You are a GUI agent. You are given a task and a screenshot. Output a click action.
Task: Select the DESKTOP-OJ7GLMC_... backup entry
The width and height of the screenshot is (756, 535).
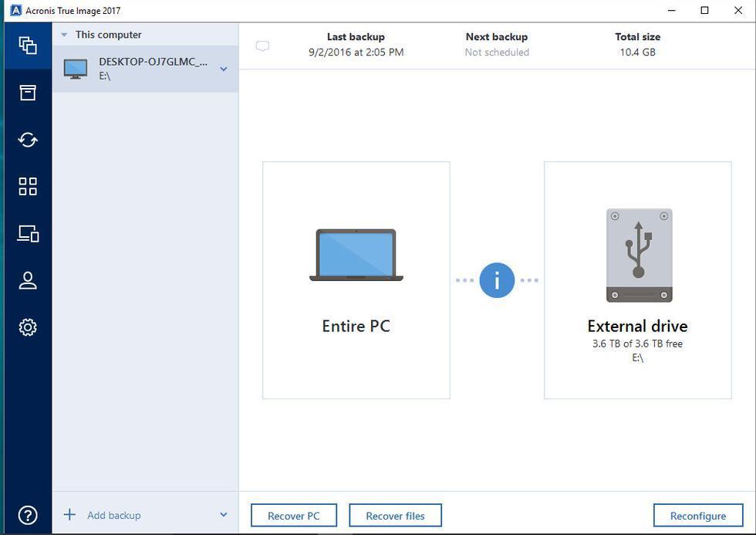tap(145, 69)
